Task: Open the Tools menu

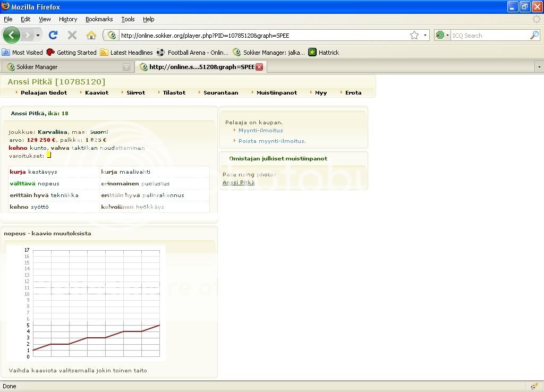Action: (128, 19)
